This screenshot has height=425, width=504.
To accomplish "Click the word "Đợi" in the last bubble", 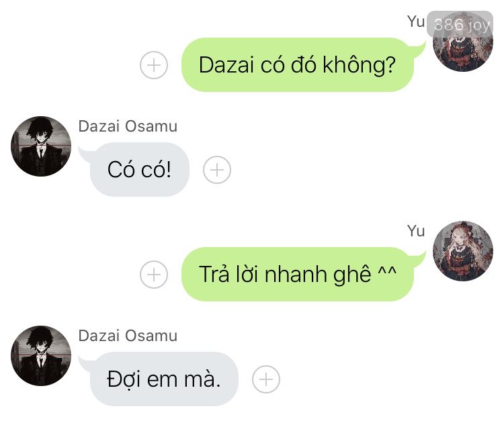I will (x=124, y=380).
